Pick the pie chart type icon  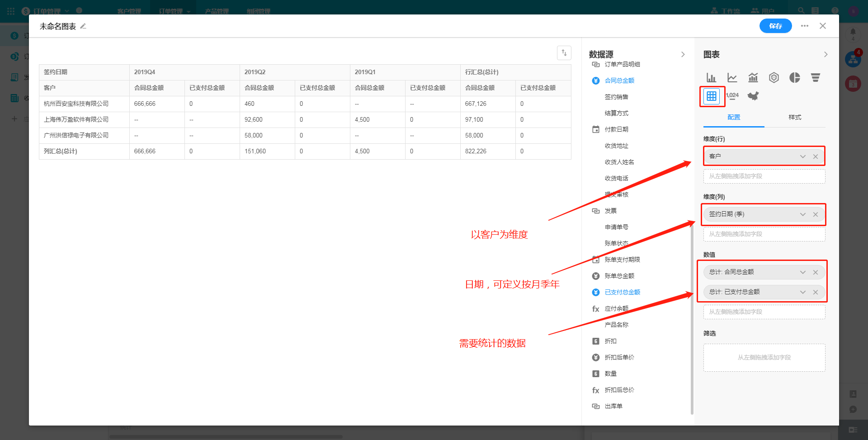point(794,78)
